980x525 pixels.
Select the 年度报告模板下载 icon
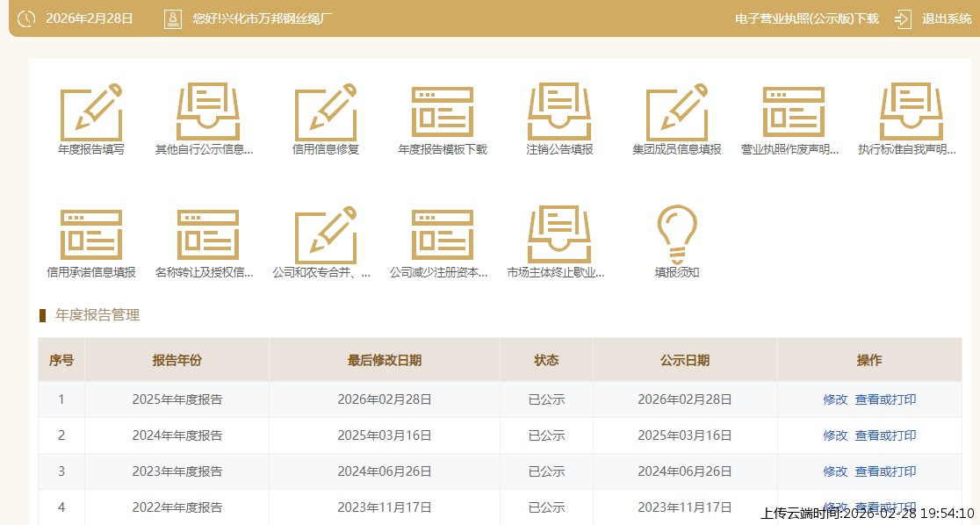pyautogui.click(x=443, y=112)
